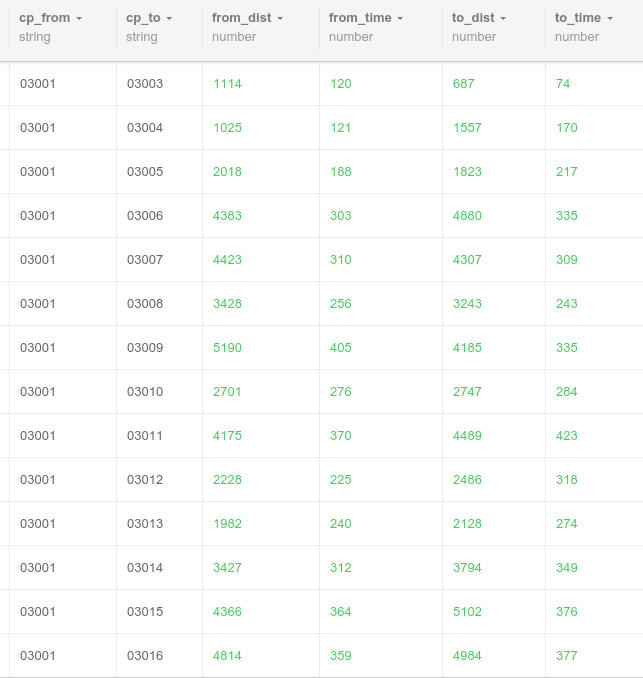Select to_time value 377 in last row
The height and width of the screenshot is (678, 643).
click(x=566, y=656)
